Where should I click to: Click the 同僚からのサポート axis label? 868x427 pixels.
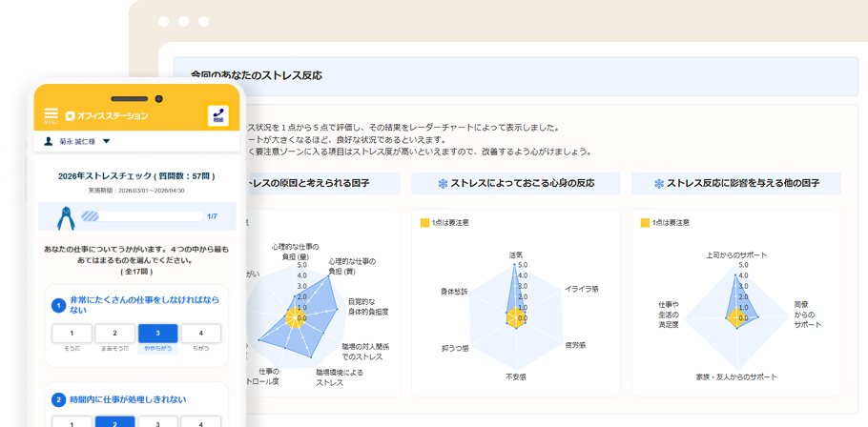(x=808, y=315)
